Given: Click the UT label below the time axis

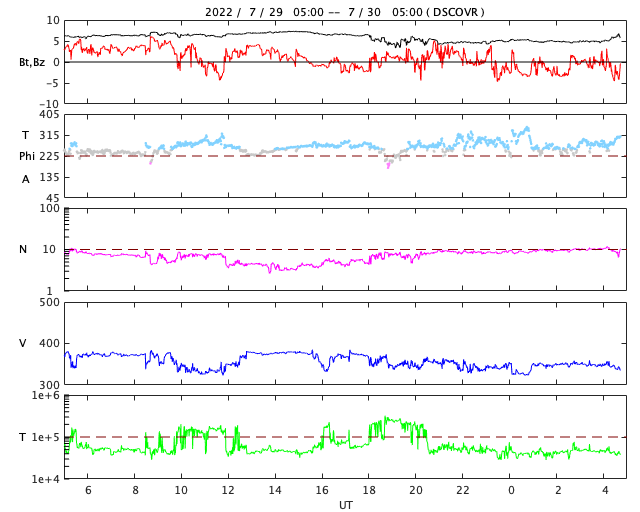Looking at the screenshot, I should tap(345, 505).
